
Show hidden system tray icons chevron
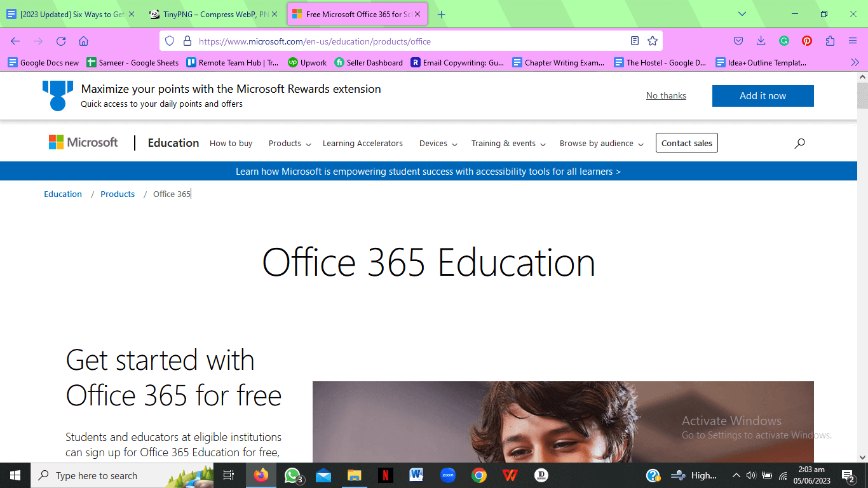(x=736, y=475)
